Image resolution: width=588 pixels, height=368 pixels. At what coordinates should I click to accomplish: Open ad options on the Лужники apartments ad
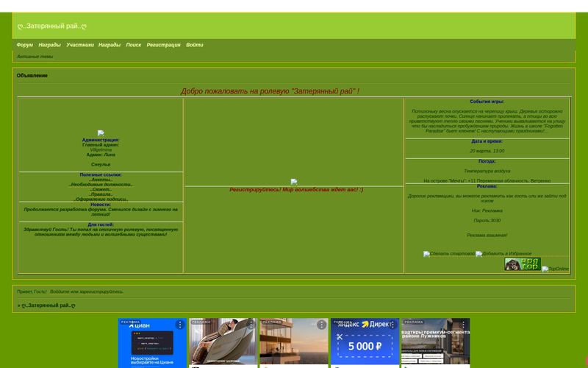point(463,325)
